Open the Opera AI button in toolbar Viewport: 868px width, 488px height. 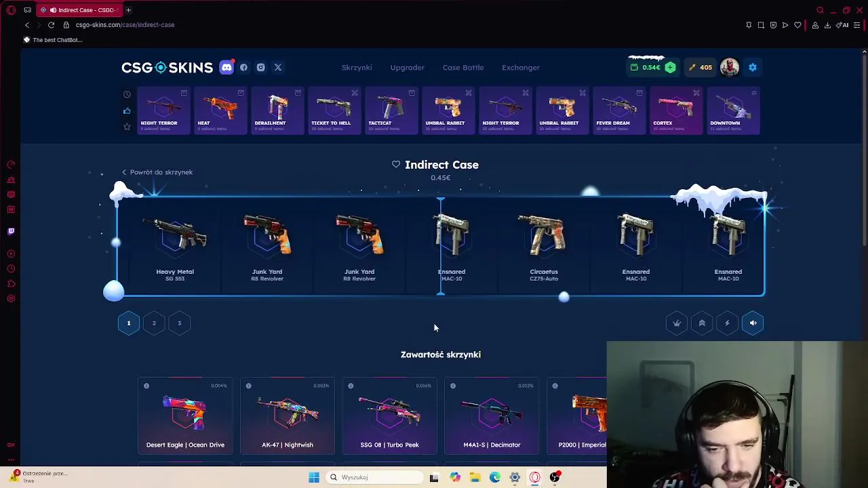(x=843, y=25)
